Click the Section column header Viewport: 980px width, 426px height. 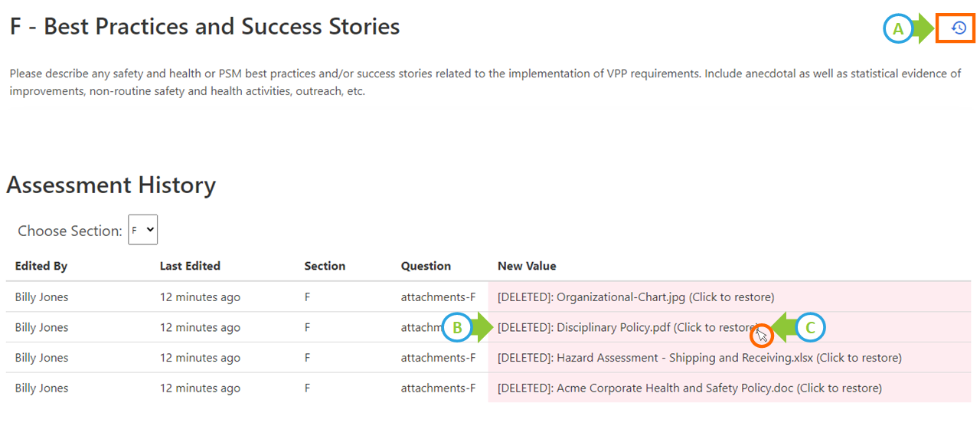(325, 266)
